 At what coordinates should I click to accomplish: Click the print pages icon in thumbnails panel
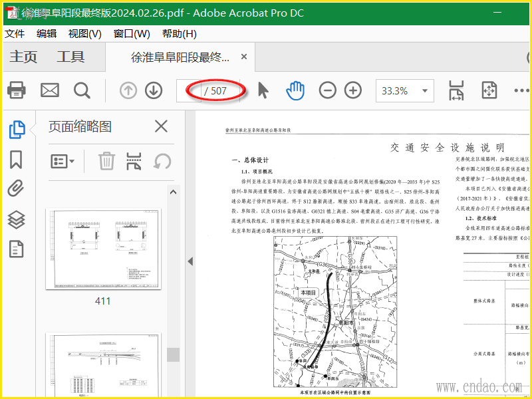pos(134,161)
